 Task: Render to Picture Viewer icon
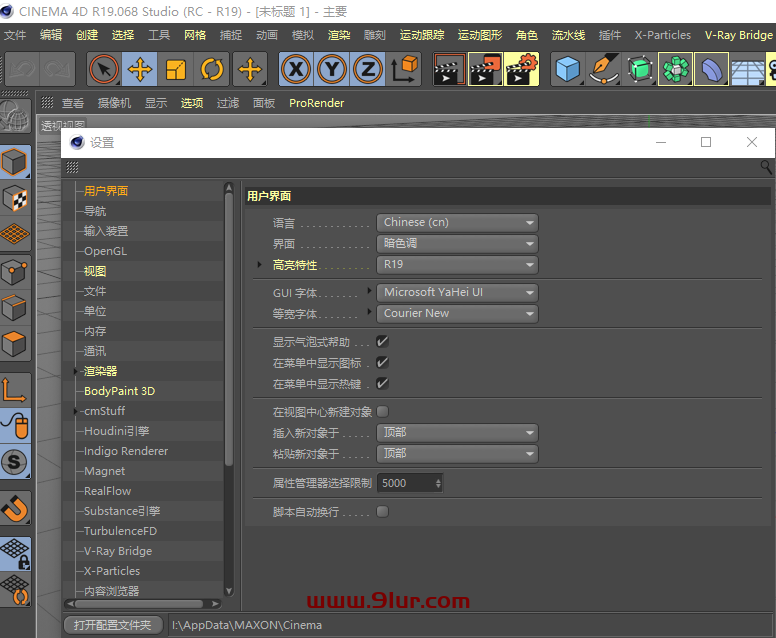485,69
